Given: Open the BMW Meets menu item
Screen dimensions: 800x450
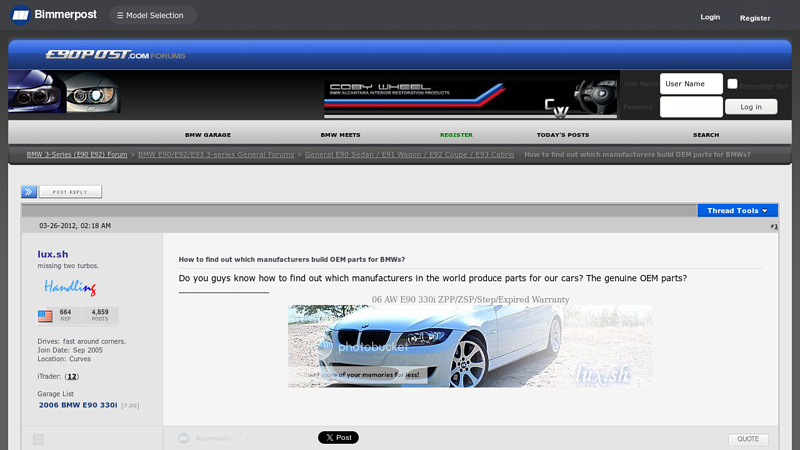Looking at the screenshot, I should click(340, 135).
